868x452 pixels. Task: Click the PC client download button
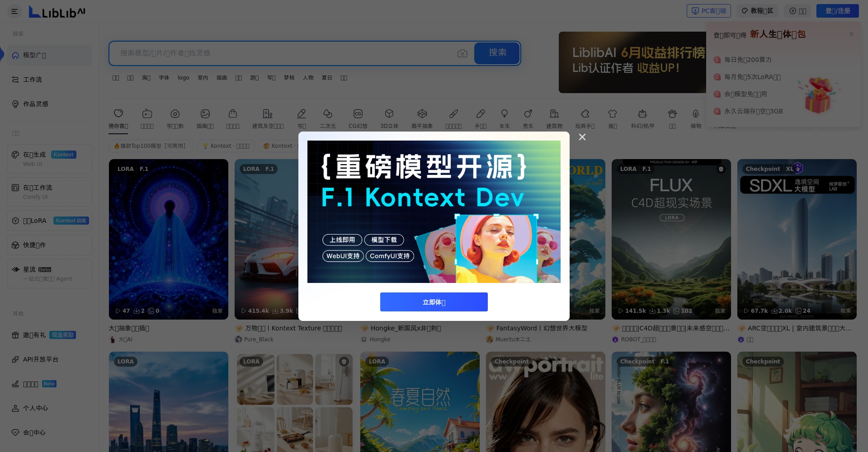click(x=708, y=11)
